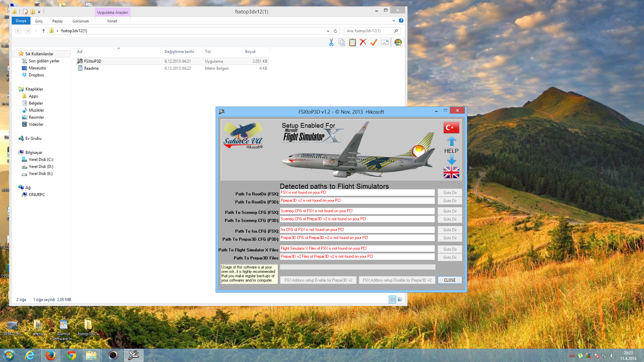Click Uygulama Araçları contextual tab

click(113, 12)
